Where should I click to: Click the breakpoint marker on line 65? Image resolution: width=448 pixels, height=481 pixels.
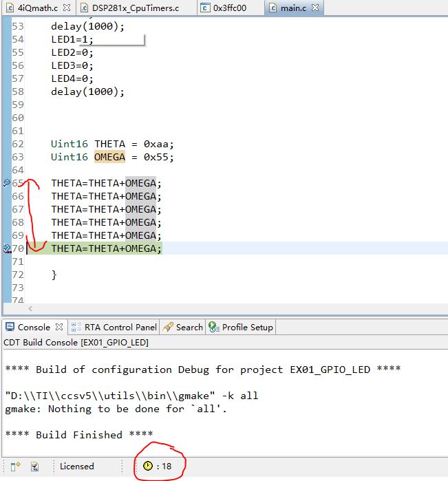pos(7,183)
